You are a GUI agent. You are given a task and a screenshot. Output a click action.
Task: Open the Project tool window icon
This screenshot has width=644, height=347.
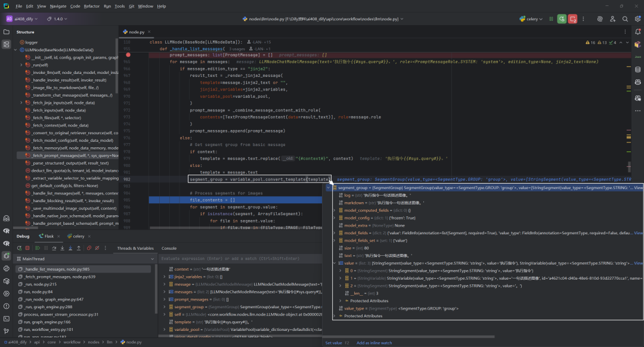click(x=7, y=32)
